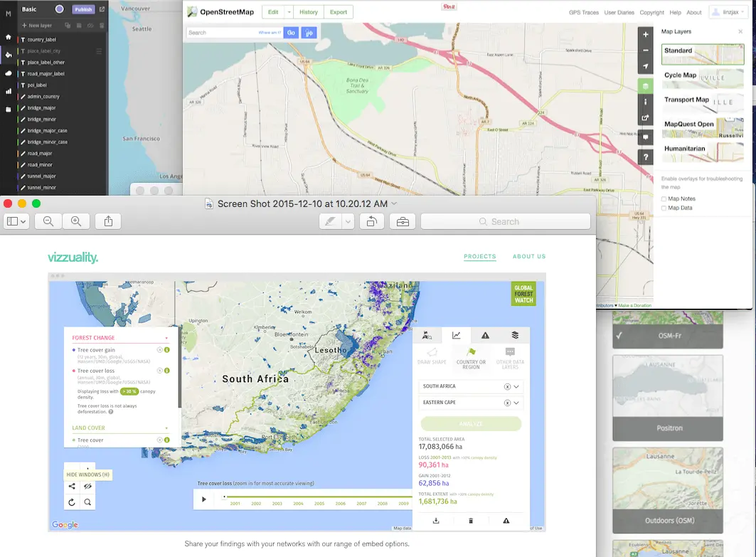
Task: Open the Export tab in OpenStreetMap
Action: [338, 12]
